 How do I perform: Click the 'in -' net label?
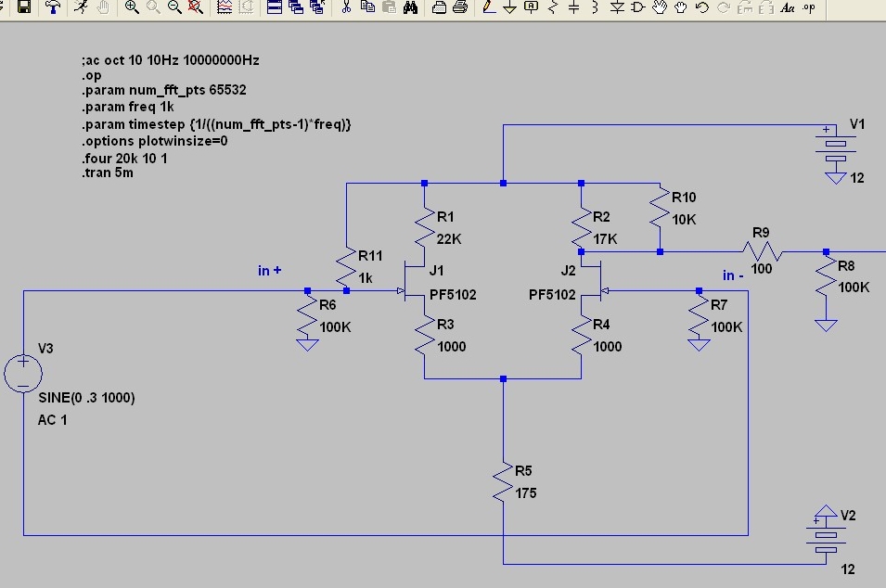click(x=733, y=275)
